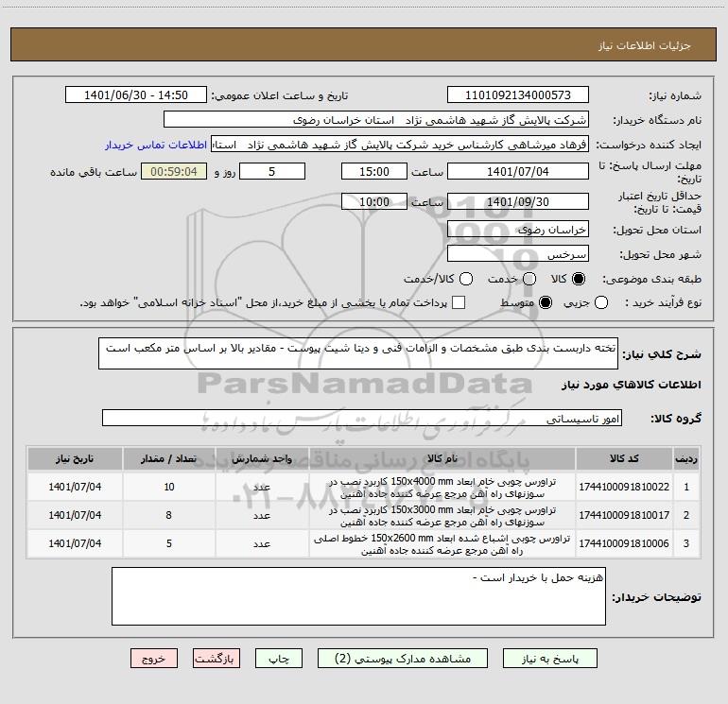This screenshot has height=704, width=728.
Task: Click quantity value 8 in row 2
Action: [168, 515]
